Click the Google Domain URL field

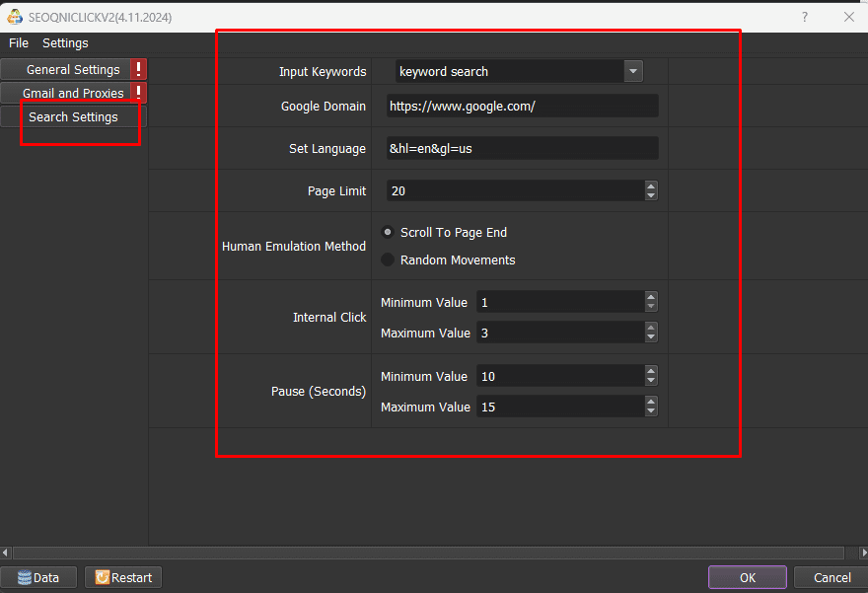(522, 106)
